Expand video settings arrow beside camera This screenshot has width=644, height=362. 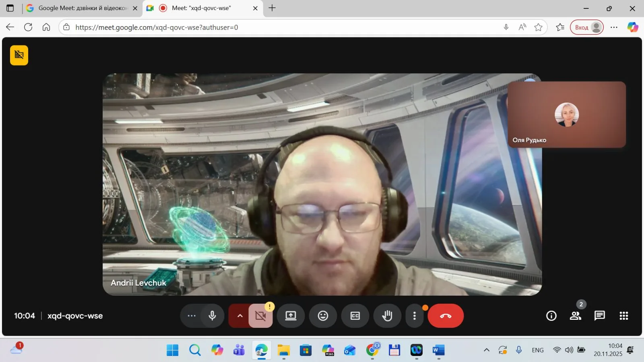240,316
